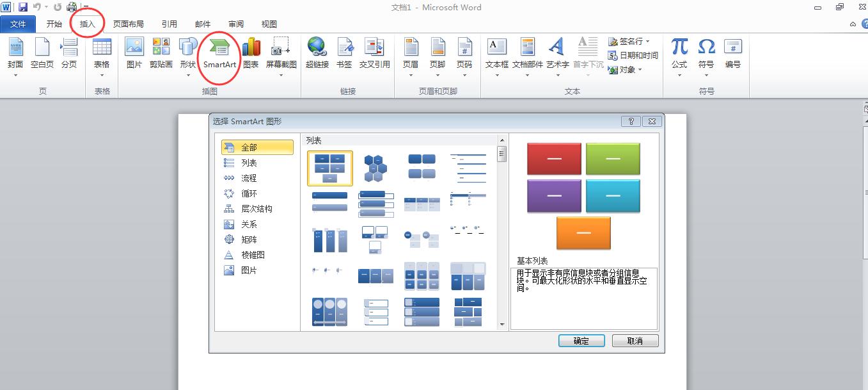This screenshot has height=390, width=868.
Task: Switch to the 开始 home tab
Action: click(54, 24)
